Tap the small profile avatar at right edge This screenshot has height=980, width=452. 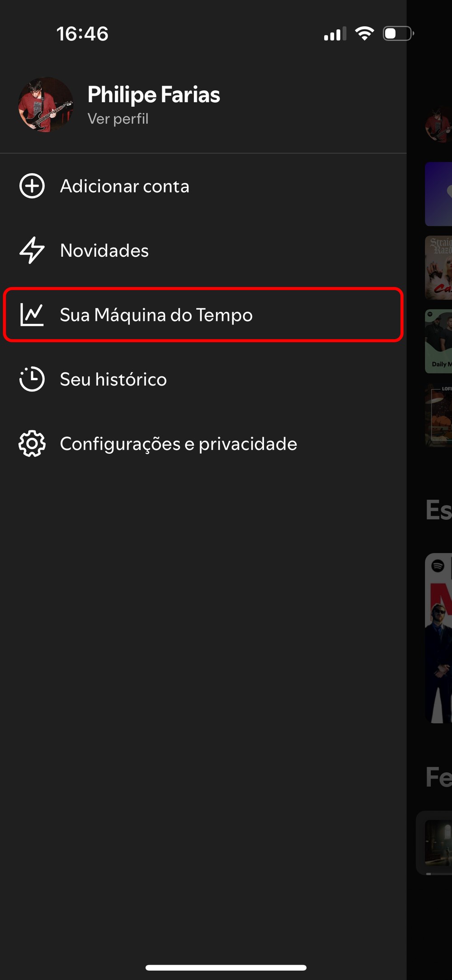coord(438,126)
